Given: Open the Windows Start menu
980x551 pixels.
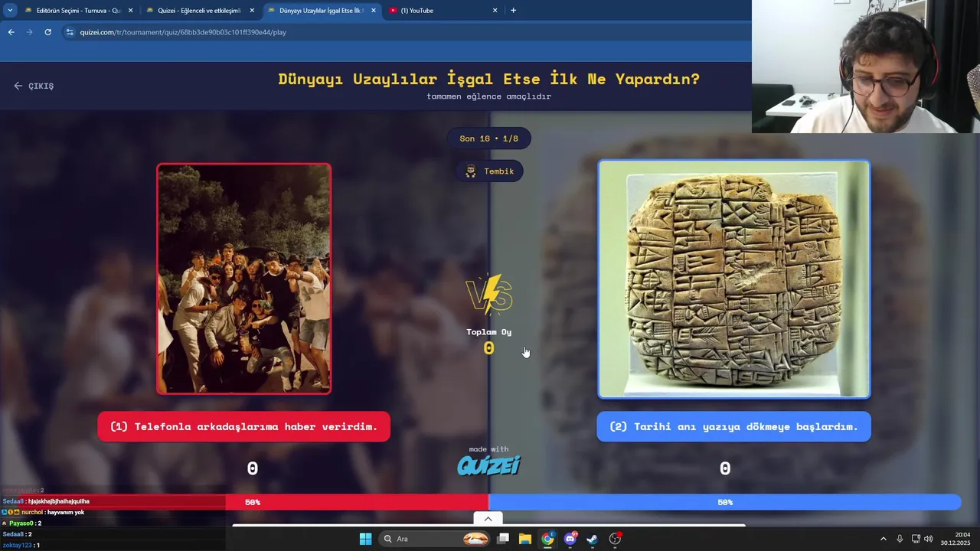Looking at the screenshot, I should tap(365, 539).
